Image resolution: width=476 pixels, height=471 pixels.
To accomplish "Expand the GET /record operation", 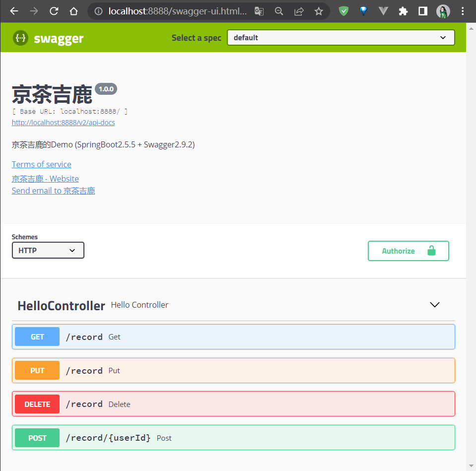I will point(233,337).
